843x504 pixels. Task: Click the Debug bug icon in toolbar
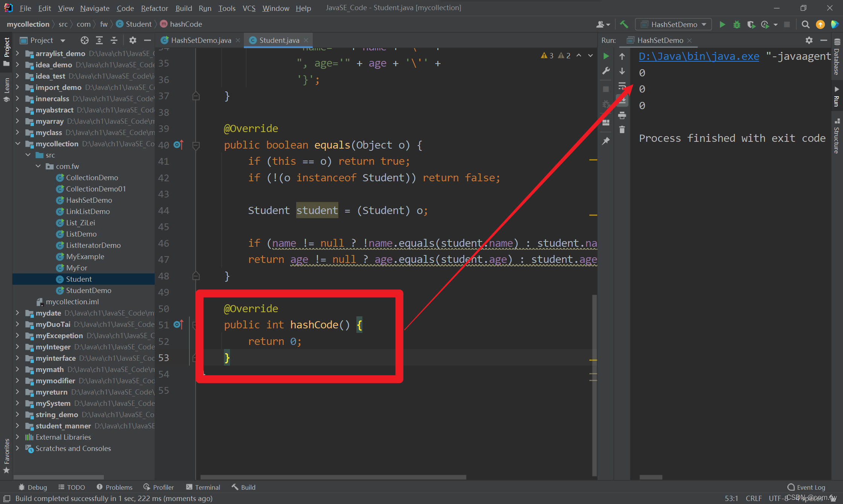pos(736,24)
